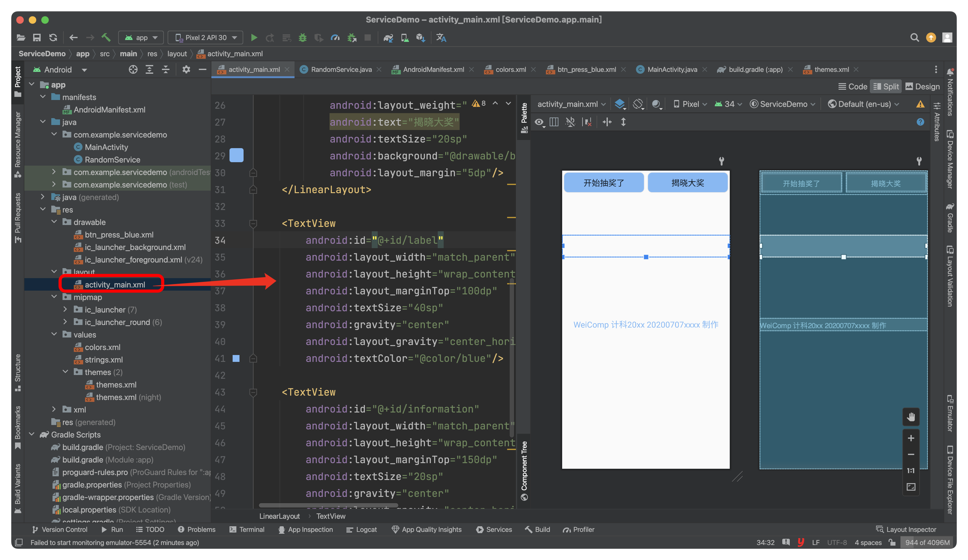Toggle the Palette side panel

coord(524,117)
